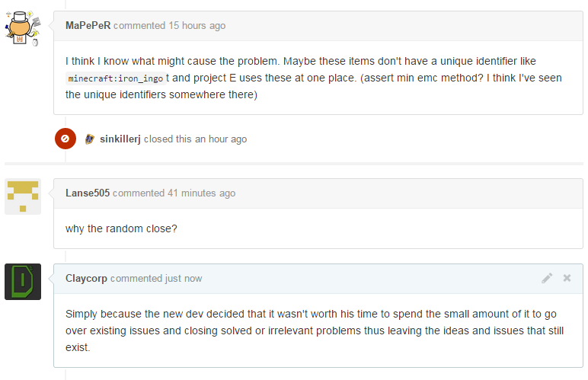Screen dimensions: 588x380
Task: Open Claycorp's green D avatar
Action: point(23,282)
